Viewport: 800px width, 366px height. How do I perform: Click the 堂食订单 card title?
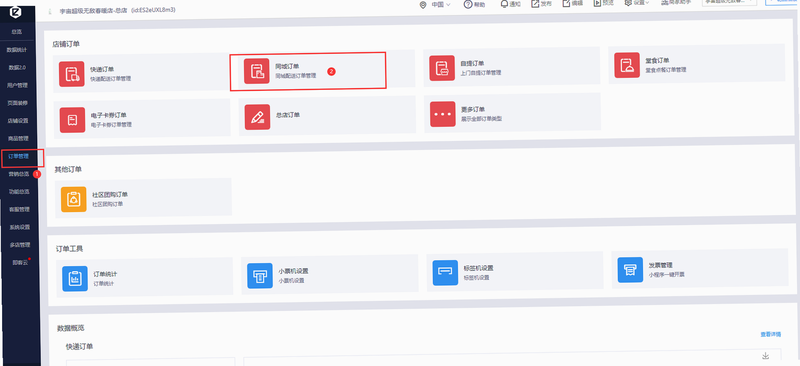point(658,60)
